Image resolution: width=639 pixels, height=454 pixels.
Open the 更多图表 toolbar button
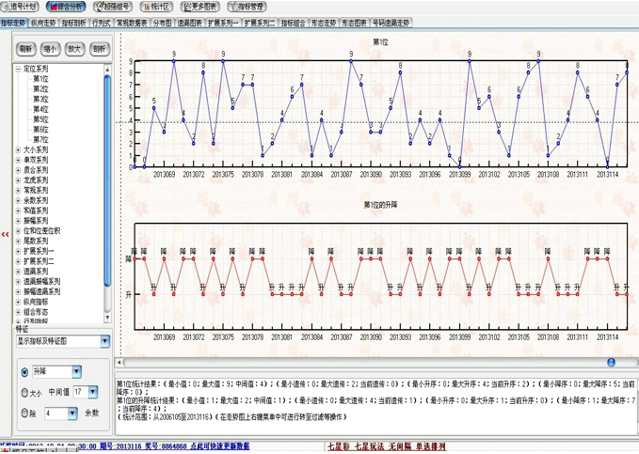tap(200, 7)
